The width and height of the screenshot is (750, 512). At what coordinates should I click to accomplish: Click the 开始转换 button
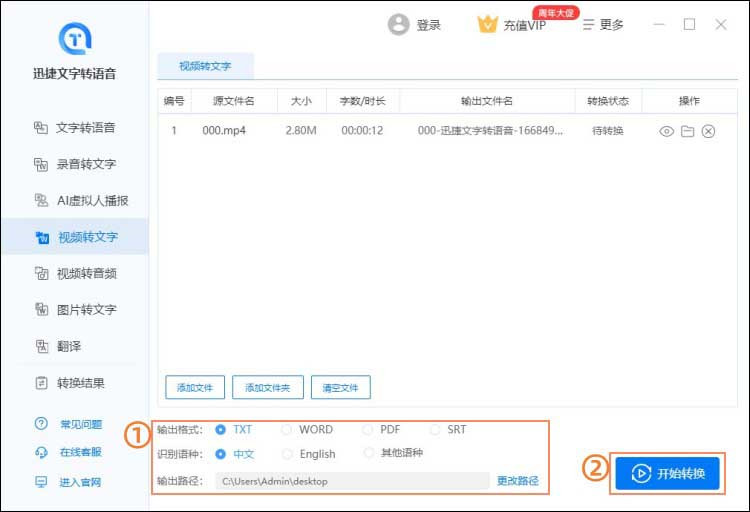coord(667,474)
